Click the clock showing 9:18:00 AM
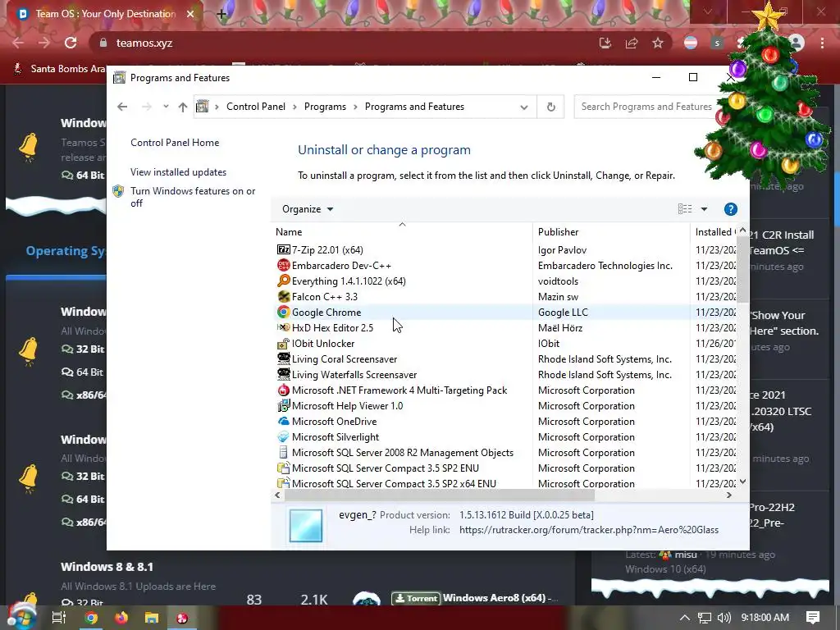Viewport: 840px width, 630px height. tap(765, 618)
